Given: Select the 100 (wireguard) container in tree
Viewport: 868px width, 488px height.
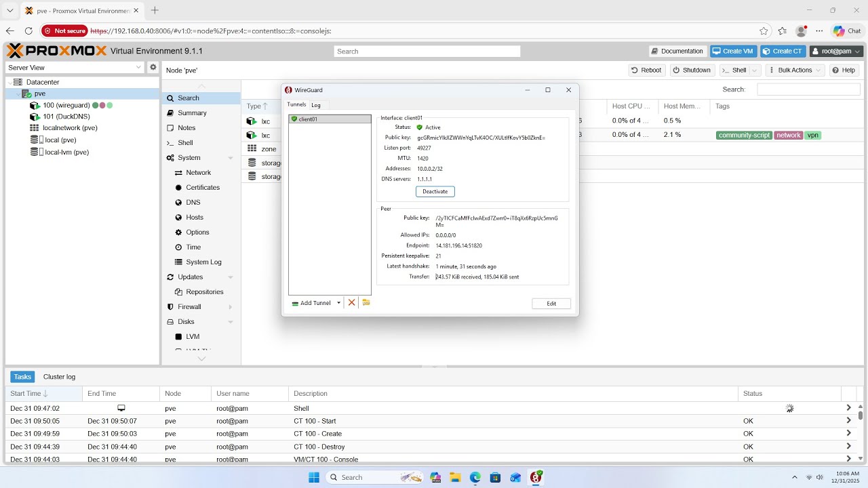Looking at the screenshot, I should pyautogui.click(x=66, y=106).
